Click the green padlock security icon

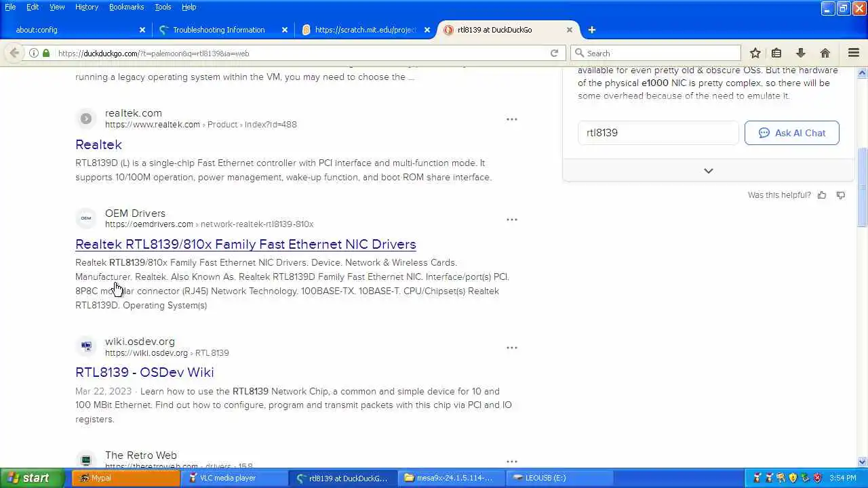click(46, 53)
